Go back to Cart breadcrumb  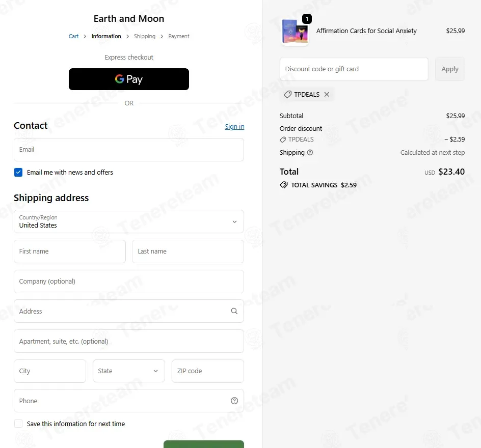73,36
